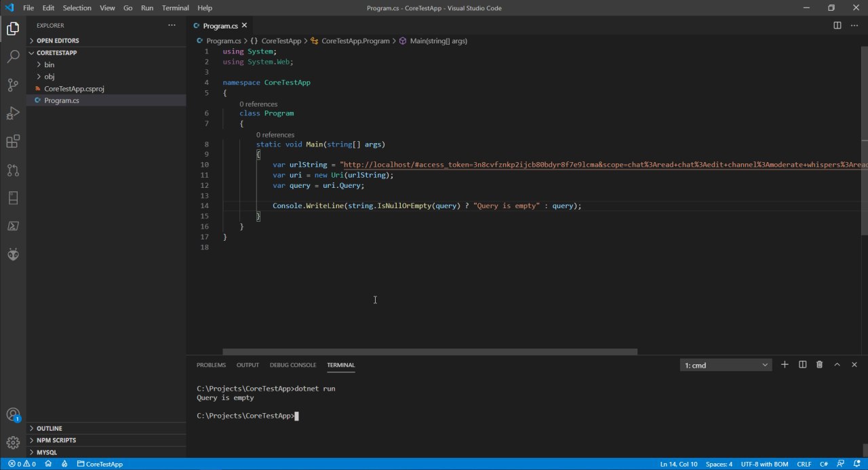Image resolution: width=868 pixels, height=470 pixels.
Task: Click the flame icon in status bar
Action: coord(64,464)
